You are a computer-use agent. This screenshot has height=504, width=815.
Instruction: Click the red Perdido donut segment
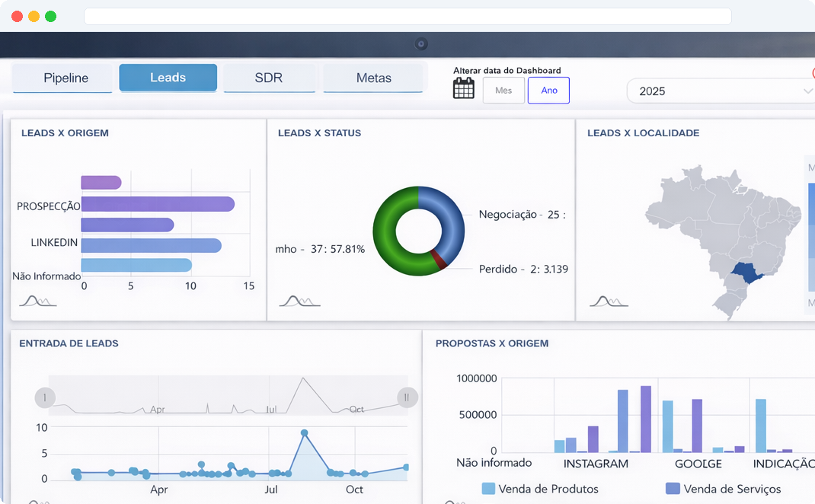[x=438, y=260]
